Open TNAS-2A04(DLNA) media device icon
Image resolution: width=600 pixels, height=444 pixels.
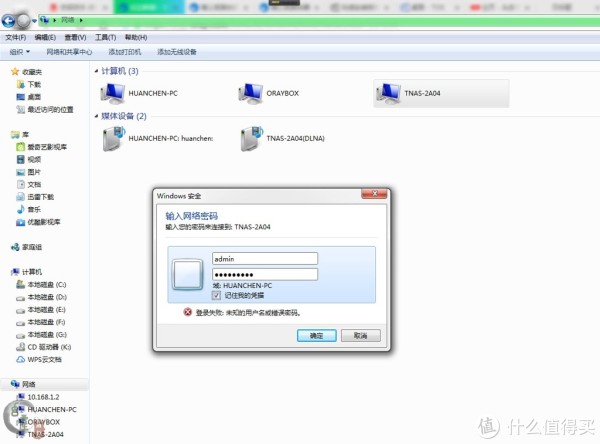pyautogui.click(x=251, y=139)
